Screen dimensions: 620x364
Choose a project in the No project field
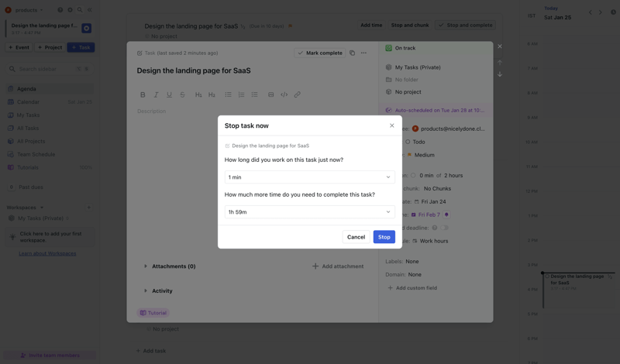coord(403,91)
